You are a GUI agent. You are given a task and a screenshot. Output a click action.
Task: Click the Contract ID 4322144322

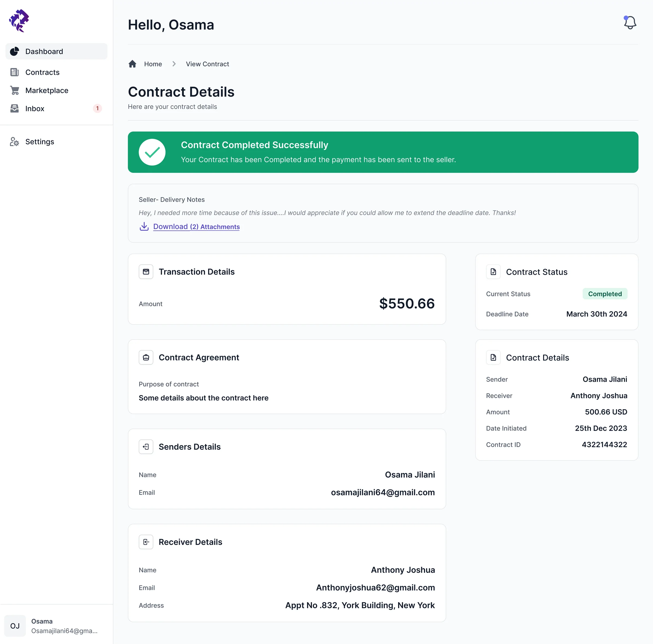pos(604,445)
